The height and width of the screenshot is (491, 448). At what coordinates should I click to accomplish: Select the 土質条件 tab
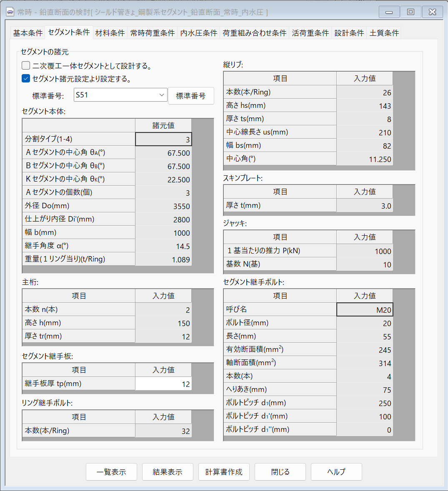pos(384,33)
